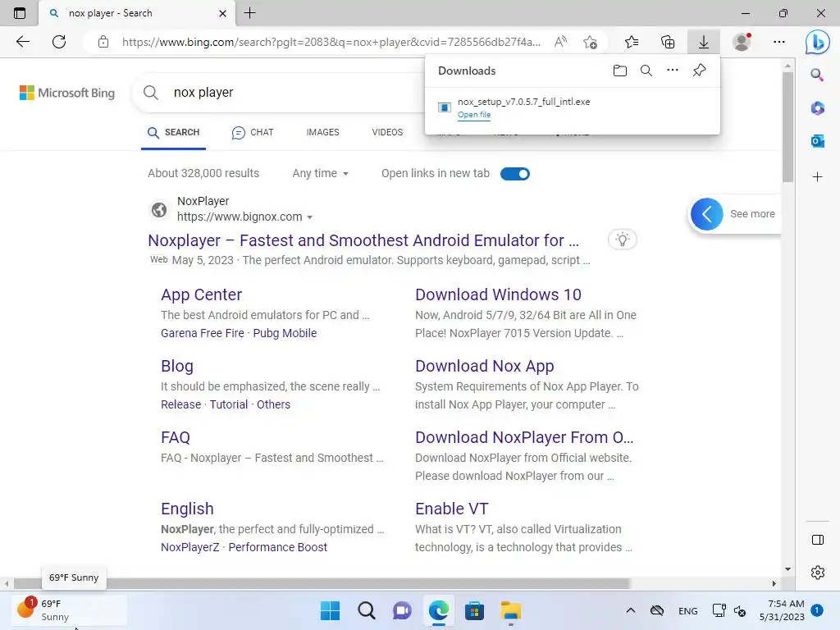The height and width of the screenshot is (630, 840).
Task: Open the Bing Chat sidebar button
Action: [817, 42]
